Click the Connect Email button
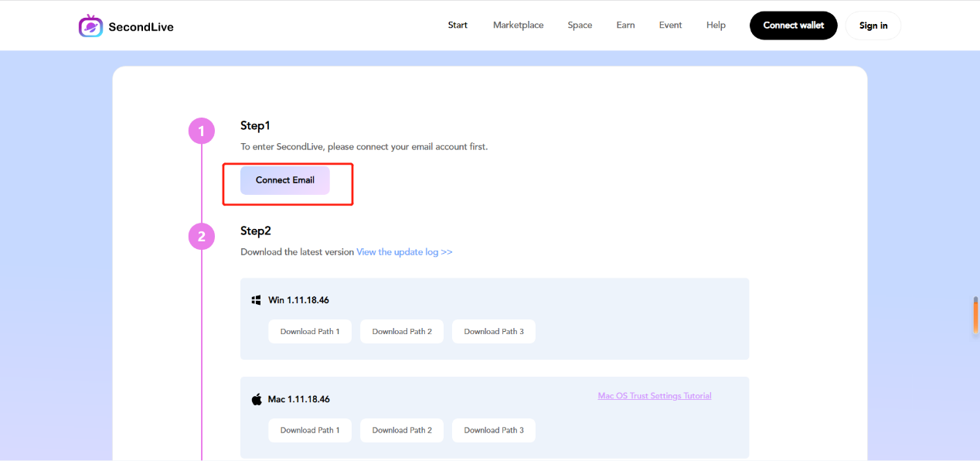This screenshot has height=461, width=980. [x=285, y=180]
